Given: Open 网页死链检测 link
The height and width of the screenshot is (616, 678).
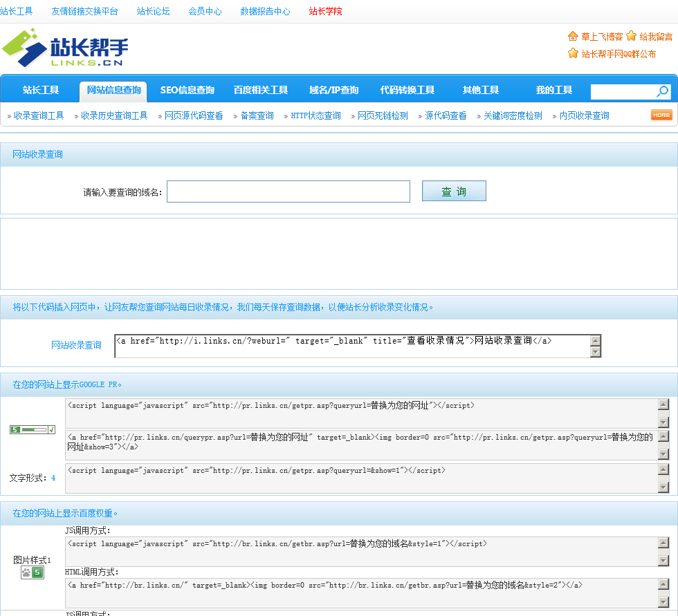Looking at the screenshot, I should pyautogui.click(x=383, y=115).
